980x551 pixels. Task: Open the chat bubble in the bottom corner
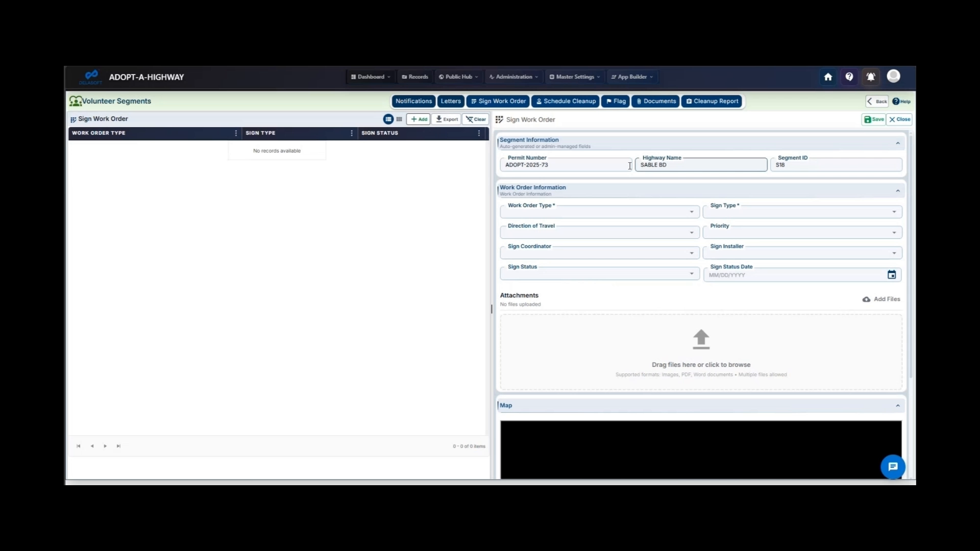point(892,466)
